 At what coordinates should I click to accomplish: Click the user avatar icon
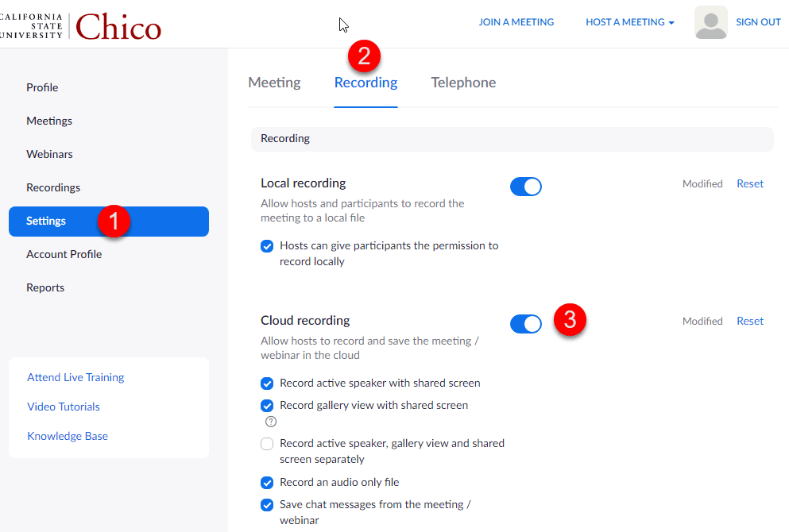pos(710,22)
